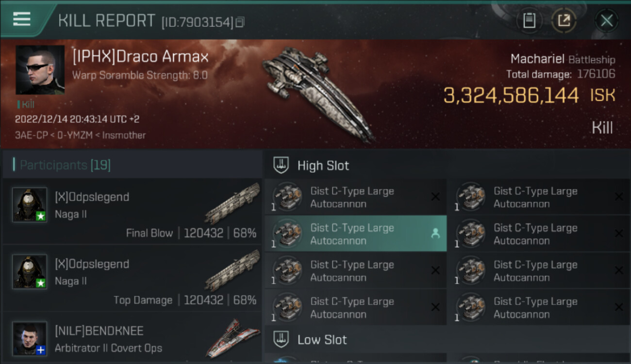Copy the kill report ID
The image size is (631, 364).
pos(241,22)
